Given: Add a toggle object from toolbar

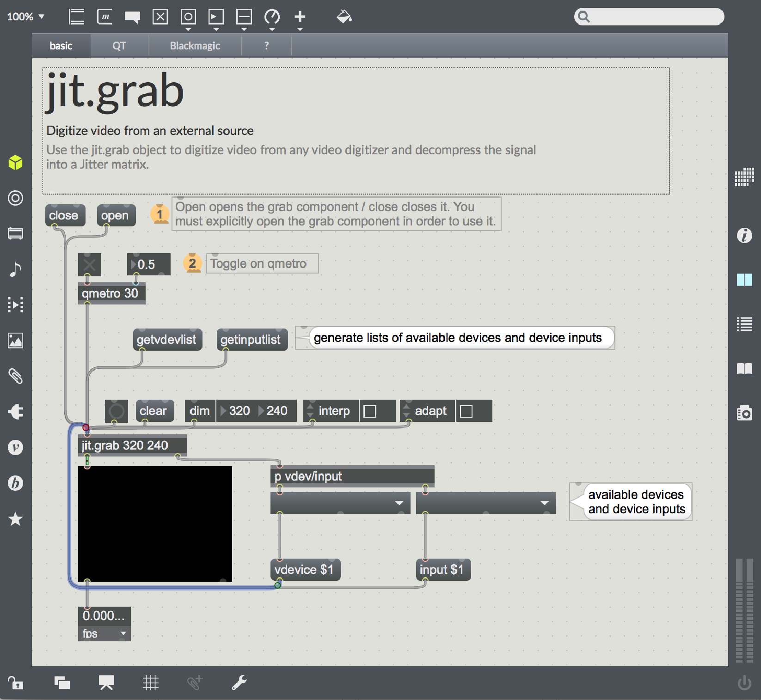Looking at the screenshot, I should [x=160, y=17].
